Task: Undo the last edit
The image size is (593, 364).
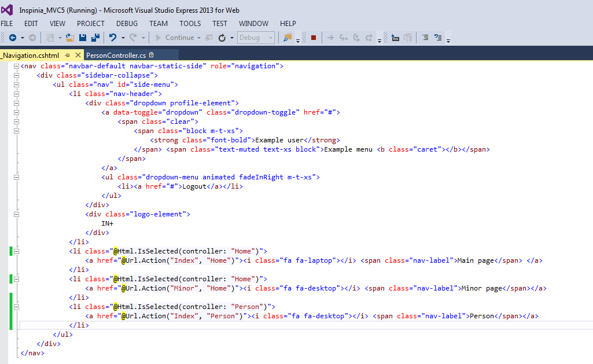Action: click(x=113, y=38)
